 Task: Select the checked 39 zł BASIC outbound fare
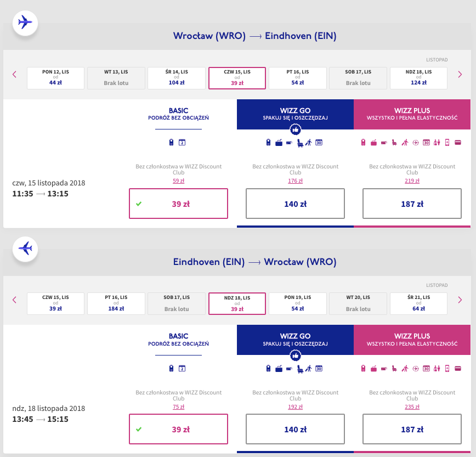[178, 204]
